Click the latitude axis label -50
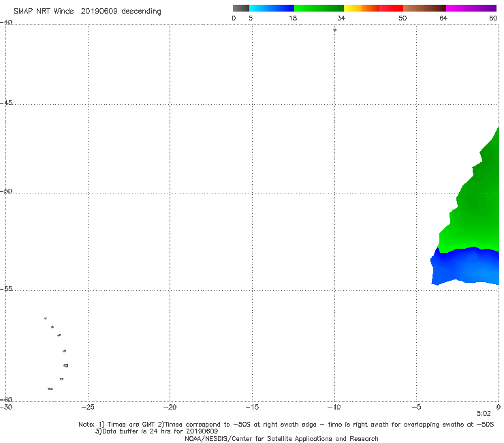 [x=6, y=191]
